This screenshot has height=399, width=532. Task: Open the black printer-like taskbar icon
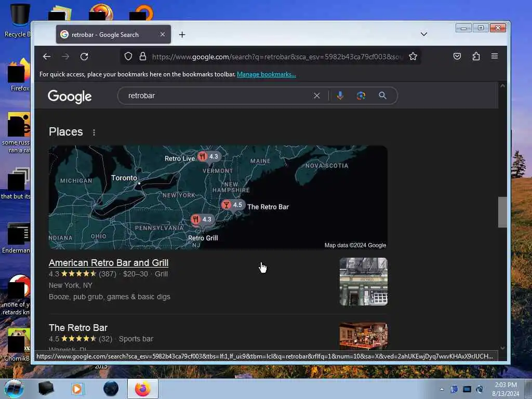[x=46, y=389]
